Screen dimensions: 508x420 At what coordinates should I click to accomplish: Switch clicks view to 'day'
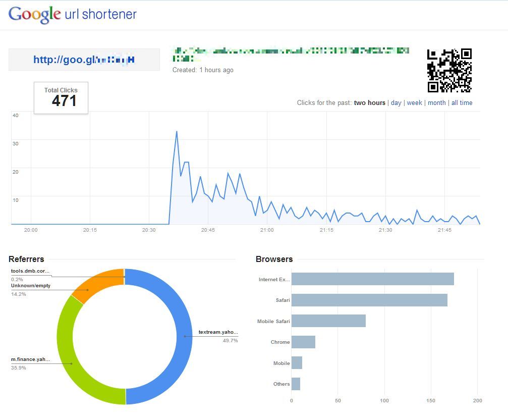point(396,103)
